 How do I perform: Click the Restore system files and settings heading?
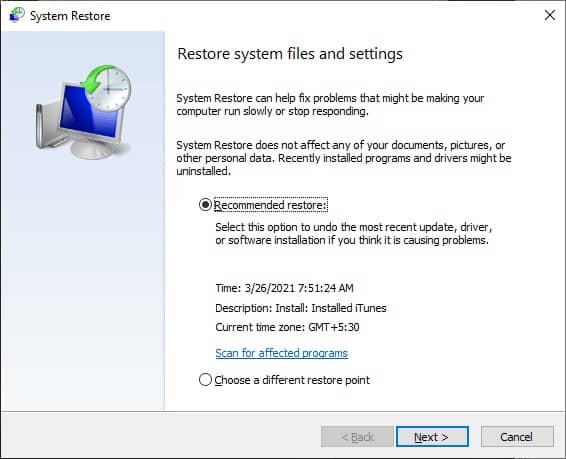tap(290, 54)
